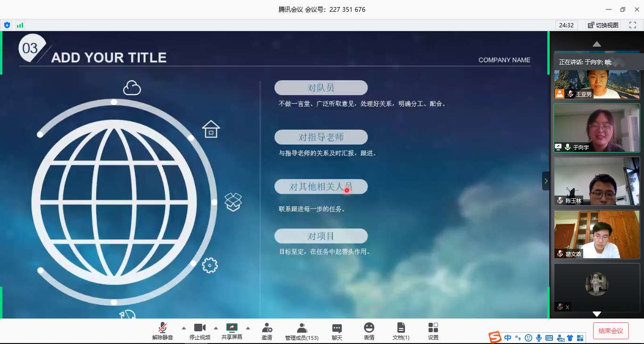Screen dimensions: 644x344
Task: Open the 聊天 chat icon
Action: pyautogui.click(x=337, y=328)
